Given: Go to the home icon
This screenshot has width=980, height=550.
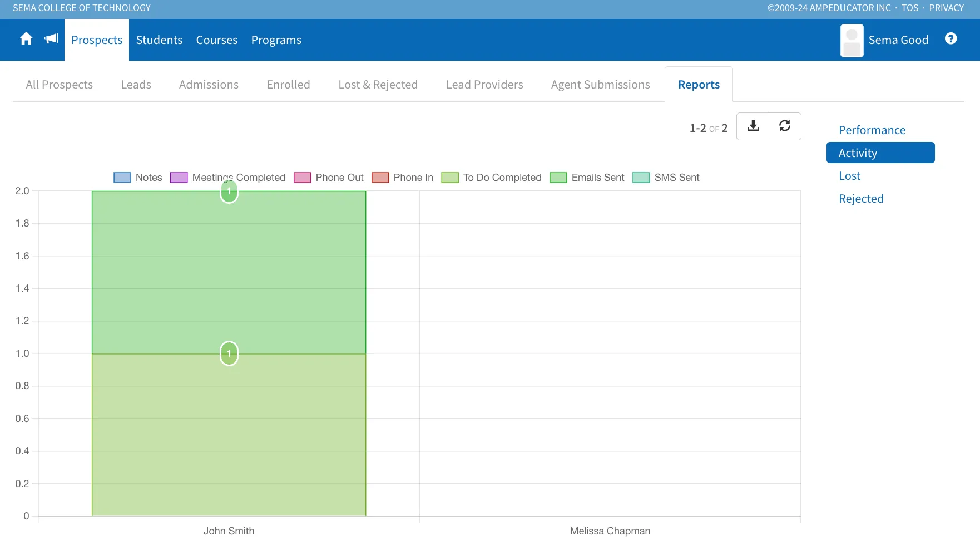Looking at the screenshot, I should point(26,39).
